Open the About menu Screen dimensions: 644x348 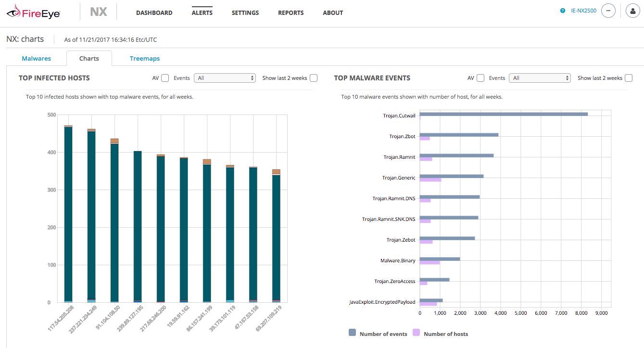(x=333, y=13)
